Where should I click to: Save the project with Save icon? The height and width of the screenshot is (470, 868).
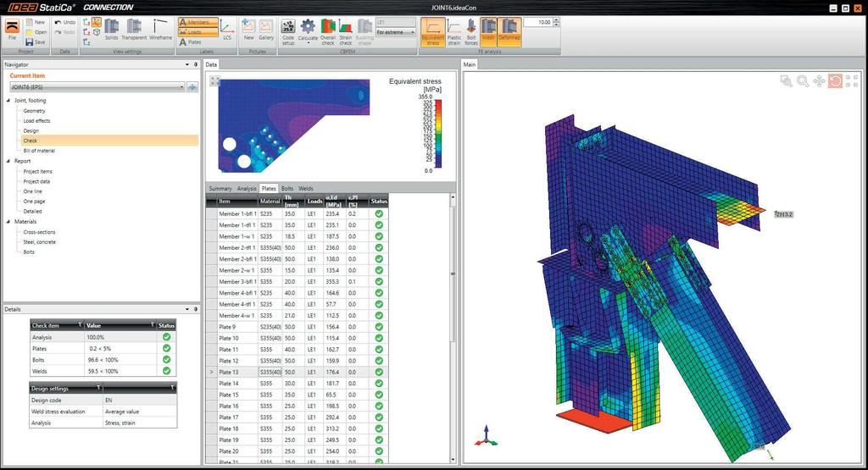point(30,42)
